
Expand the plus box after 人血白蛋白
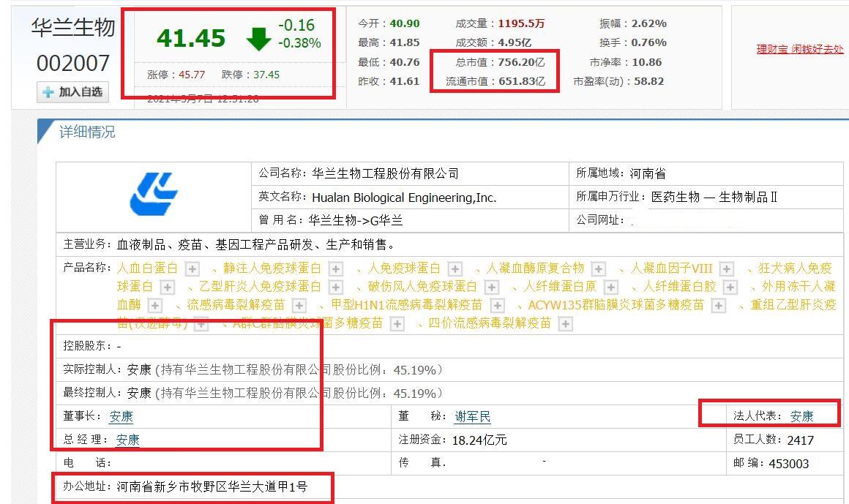pyautogui.click(x=192, y=268)
